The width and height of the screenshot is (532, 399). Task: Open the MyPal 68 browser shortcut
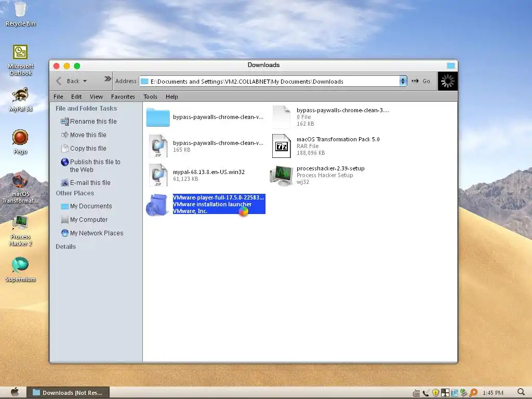20,99
